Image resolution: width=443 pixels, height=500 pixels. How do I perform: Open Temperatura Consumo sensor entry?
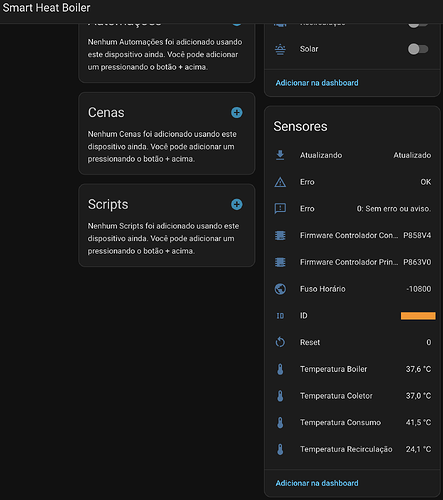point(353,422)
